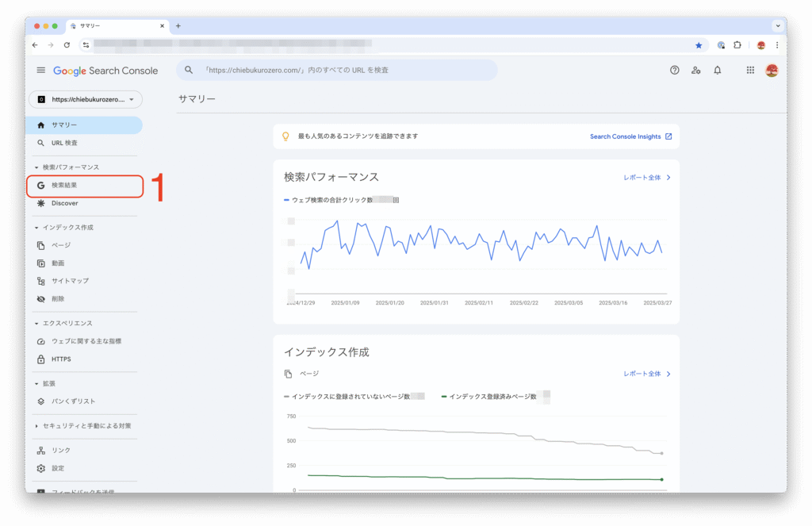Click the インデックス作成 card heading
The width and height of the screenshot is (812, 526).
click(326, 352)
